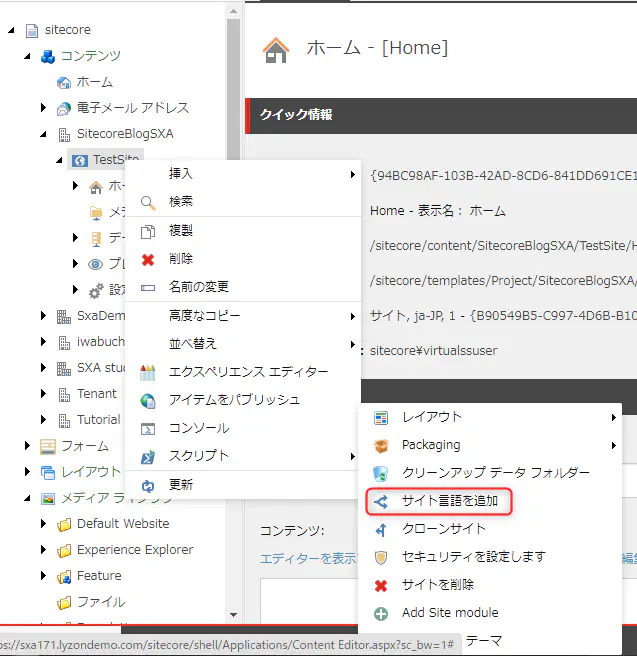Click the コンテンツ cubes icon
Screen dimensions: 637x656
(x=48, y=56)
